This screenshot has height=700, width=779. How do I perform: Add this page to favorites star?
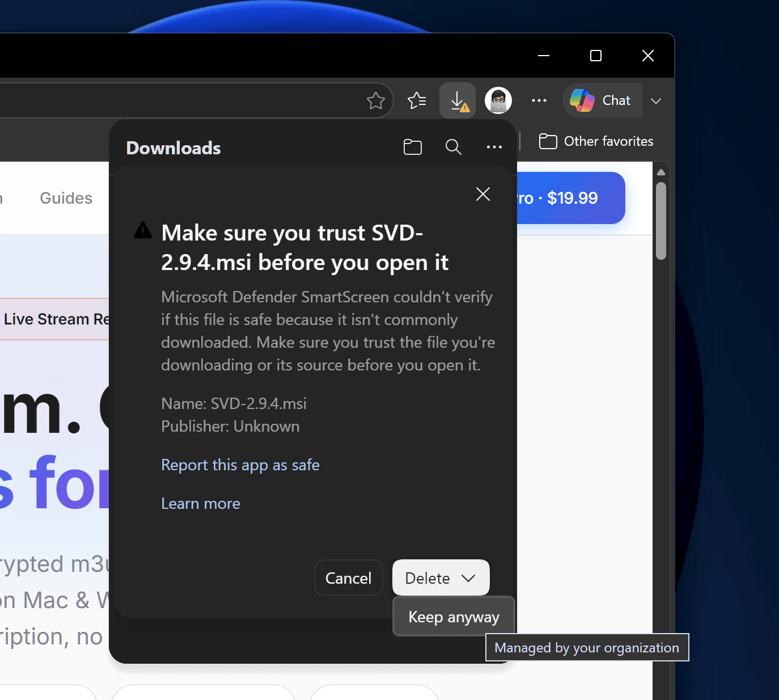click(375, 101)
